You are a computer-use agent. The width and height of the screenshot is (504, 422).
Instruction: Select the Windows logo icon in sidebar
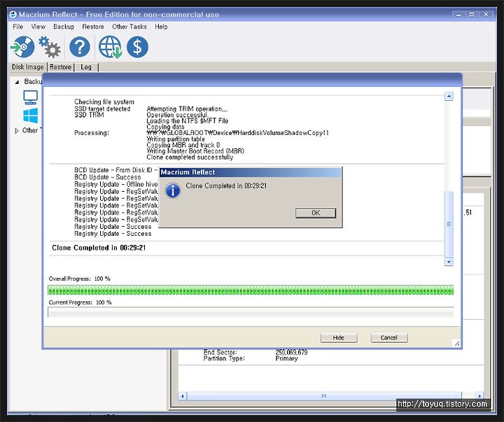point(31,115)
